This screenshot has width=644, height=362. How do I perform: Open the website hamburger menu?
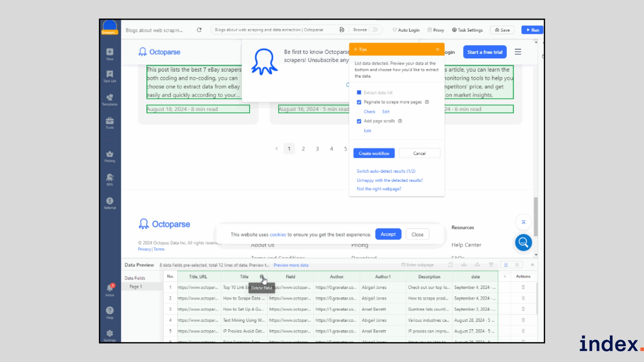(x=518, y=52)
